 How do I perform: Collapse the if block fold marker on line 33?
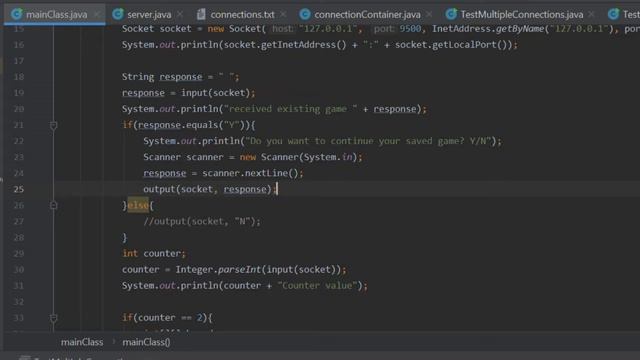tap(53, 318)
